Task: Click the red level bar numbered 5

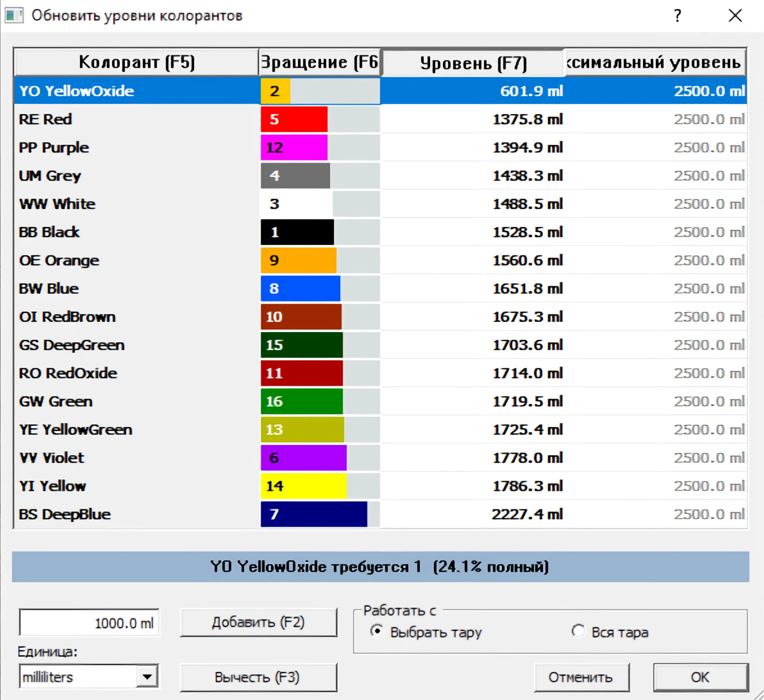Action: [294, 119]
